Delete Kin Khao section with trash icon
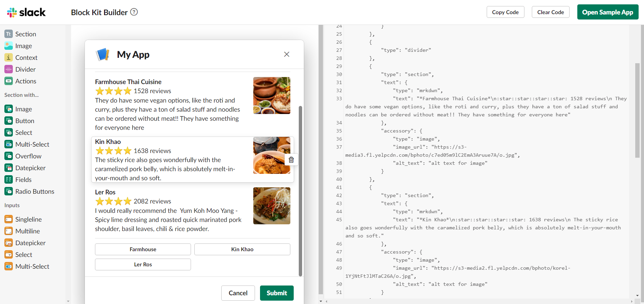The height and width of the screenshot is (304, 644). 291,160
